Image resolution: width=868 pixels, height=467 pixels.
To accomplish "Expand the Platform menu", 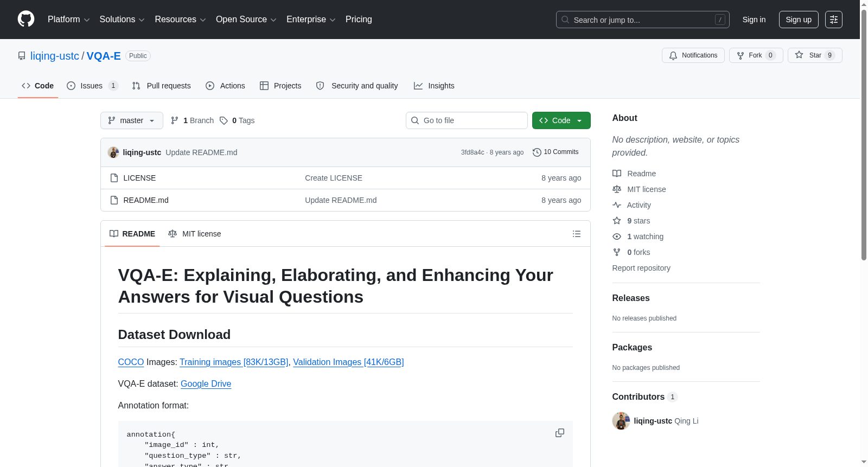I will click(69, 20).
